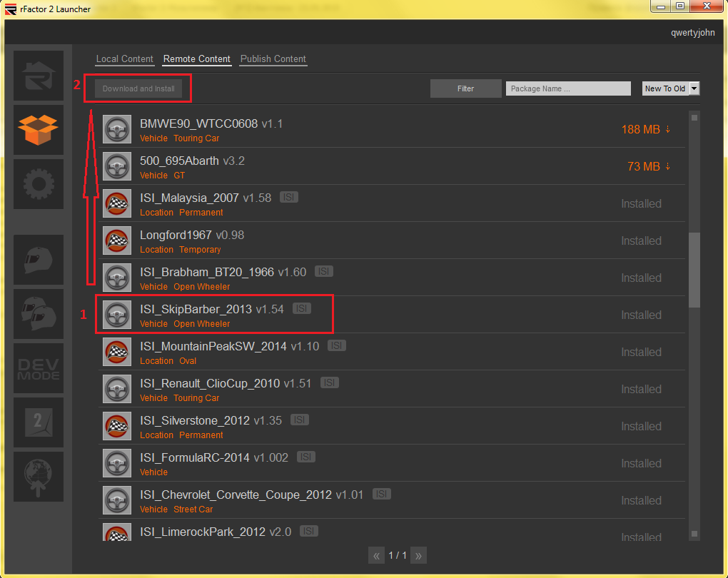The width and height of the screenshot is (728, 578).
Task: Open the settings gear in sidebar
Action: 39,184
